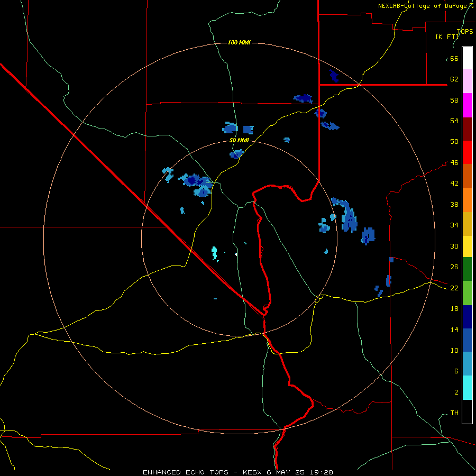476x476 pixels.
Task: Click the legend value "54"
Action: [x=454, y=121]
